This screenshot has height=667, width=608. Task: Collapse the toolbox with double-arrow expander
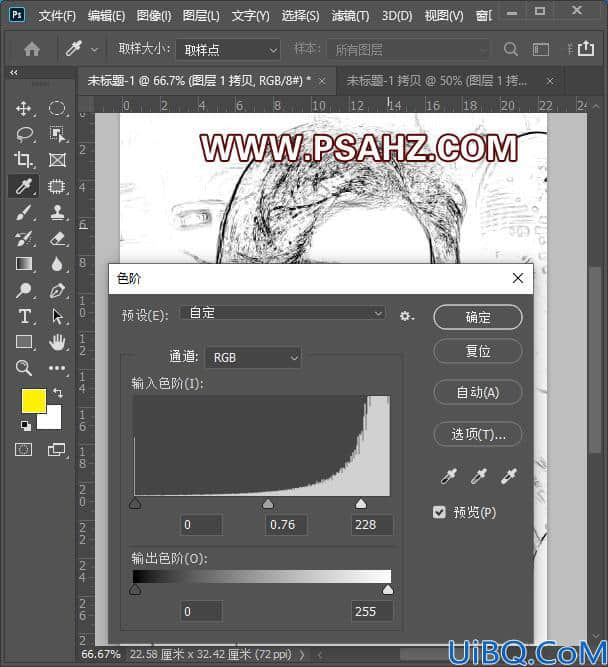click(14, 72)
